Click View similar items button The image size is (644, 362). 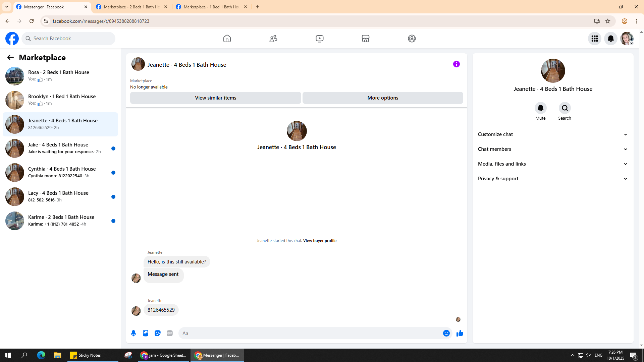point(216,98)
